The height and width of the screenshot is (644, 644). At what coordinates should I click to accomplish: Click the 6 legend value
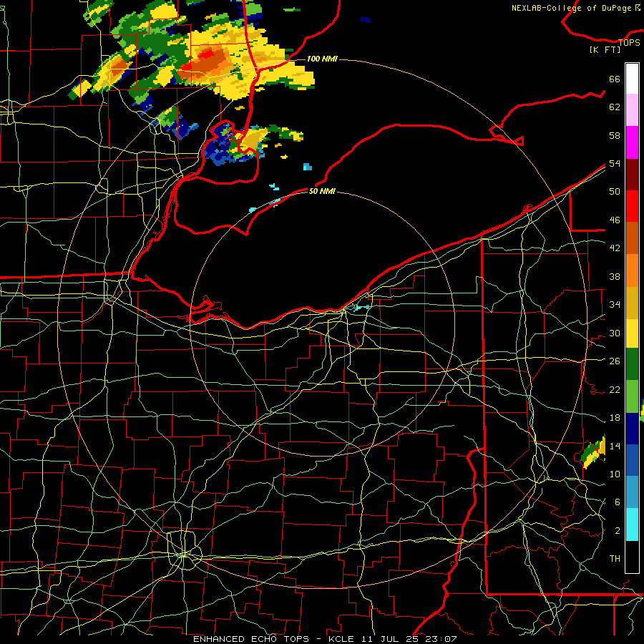click(x=617, y=502)
